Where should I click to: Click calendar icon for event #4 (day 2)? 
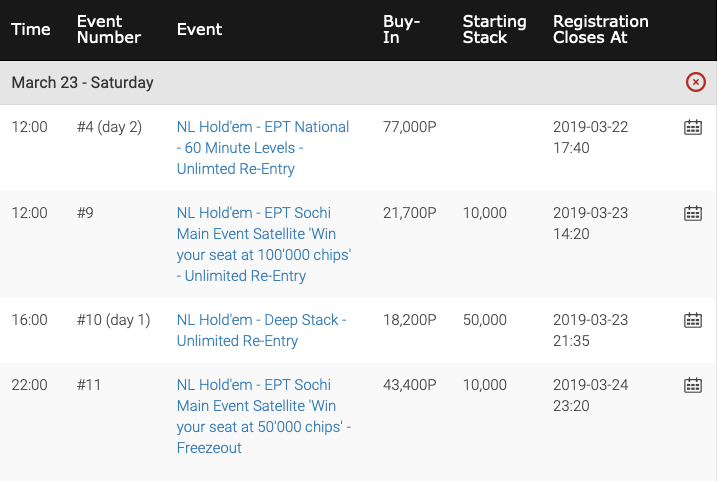693,127
